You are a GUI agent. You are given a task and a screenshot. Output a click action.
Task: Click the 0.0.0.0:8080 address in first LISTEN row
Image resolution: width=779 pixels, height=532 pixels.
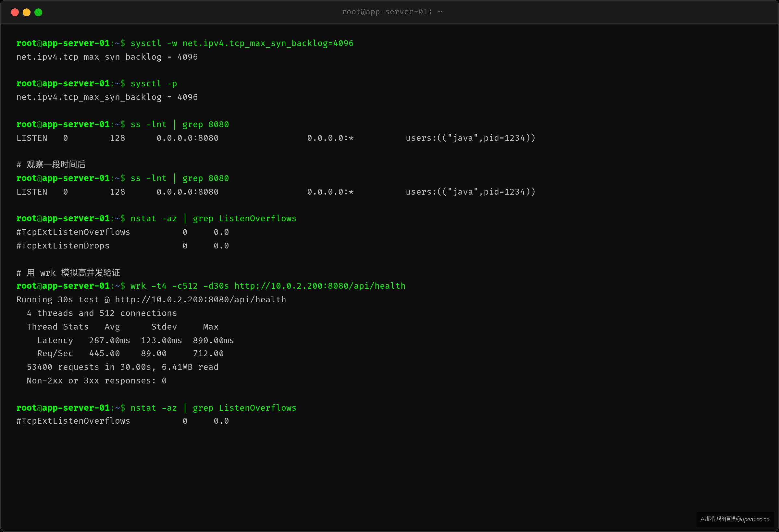(187, 138)
